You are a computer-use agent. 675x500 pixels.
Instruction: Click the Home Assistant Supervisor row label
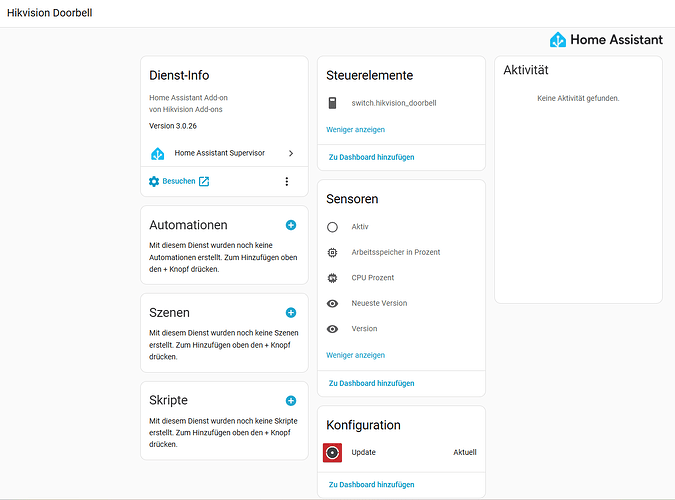point(220,153)
